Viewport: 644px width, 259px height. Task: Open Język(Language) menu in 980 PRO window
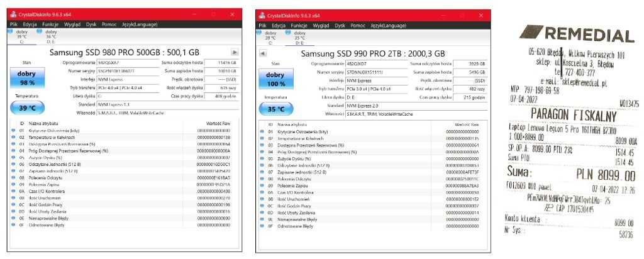coord(140,25)
